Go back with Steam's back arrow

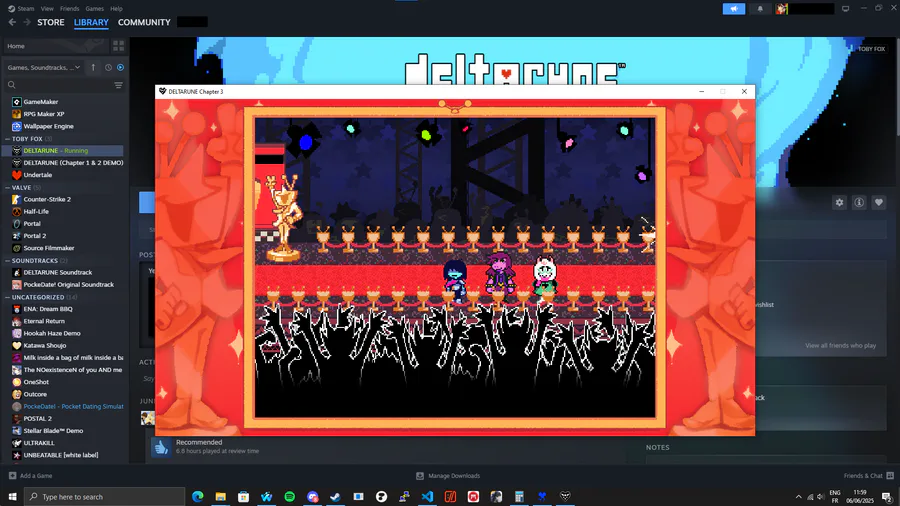[x=12, y=22]
